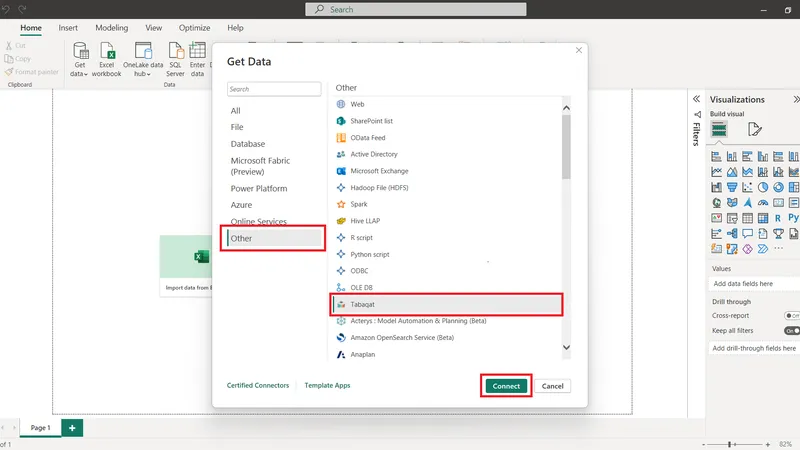Select the Web connector in list

tap(357, 104)
